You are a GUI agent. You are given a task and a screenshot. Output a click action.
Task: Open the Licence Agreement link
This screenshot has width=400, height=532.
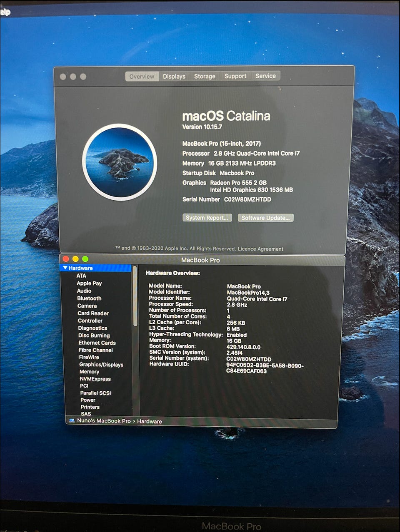(260, 249)
